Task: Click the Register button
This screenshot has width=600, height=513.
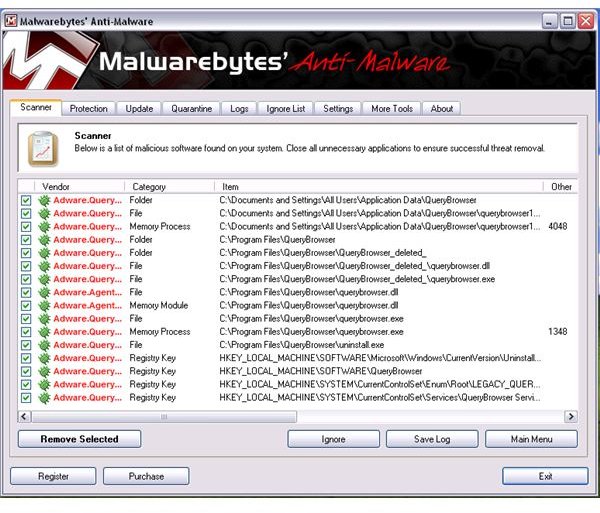Action: click(x=53, y=476)
